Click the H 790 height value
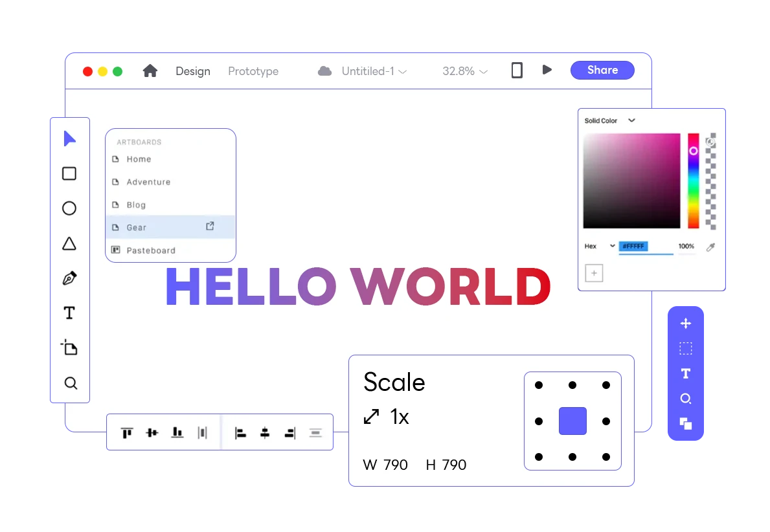Image resolution: width=770 pixels, height=532 pixels. pyautogui.click(x=446, y=465)
